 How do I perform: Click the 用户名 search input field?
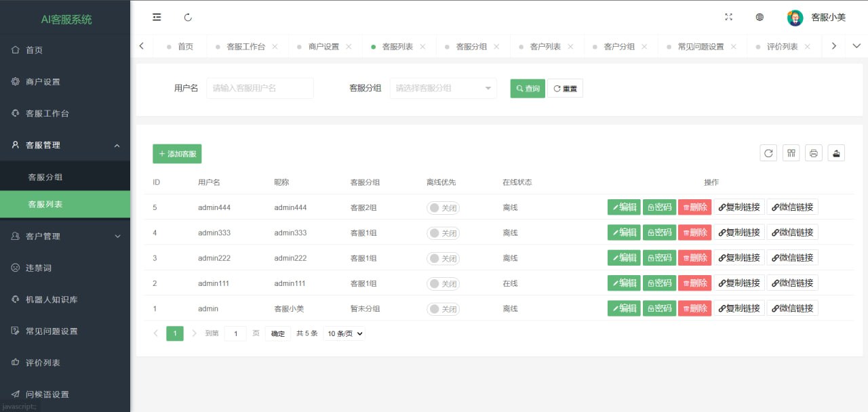point(260,88)
